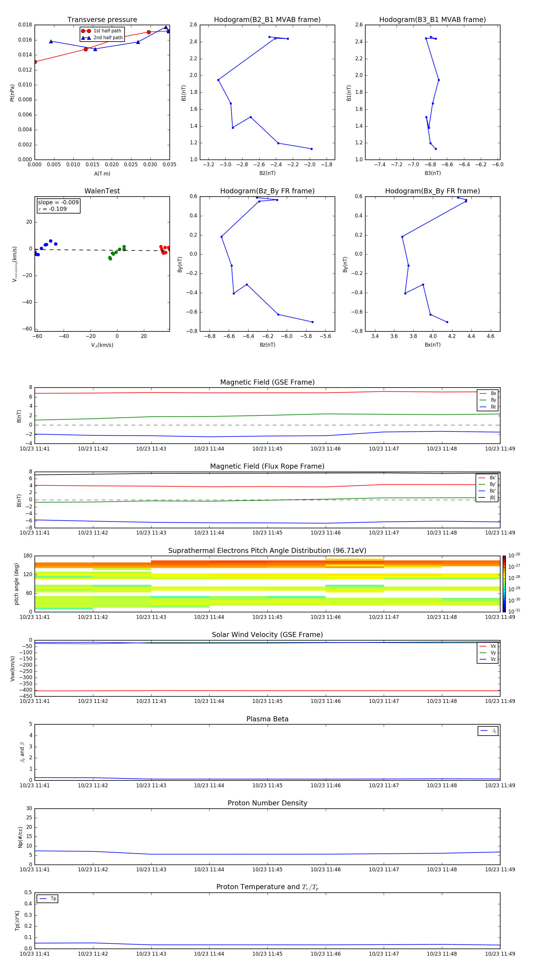Viewport: 535px width, 980px height.
Task: Click the 10/23 11:45 tick under GSE magnetic field
Action: pyautogui.click(x=267, y=449)
